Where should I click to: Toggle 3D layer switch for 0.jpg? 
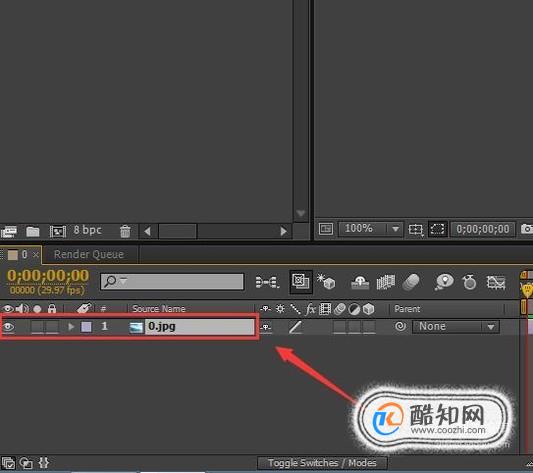(369, 327)
